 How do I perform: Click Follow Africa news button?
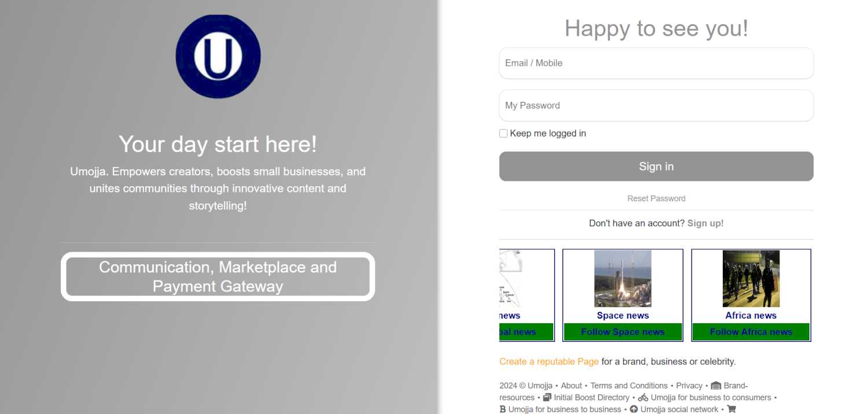[751, 332]
